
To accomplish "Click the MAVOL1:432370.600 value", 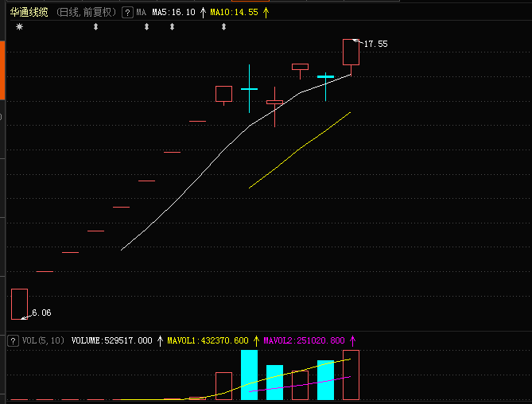I will [x=208, y=340].
